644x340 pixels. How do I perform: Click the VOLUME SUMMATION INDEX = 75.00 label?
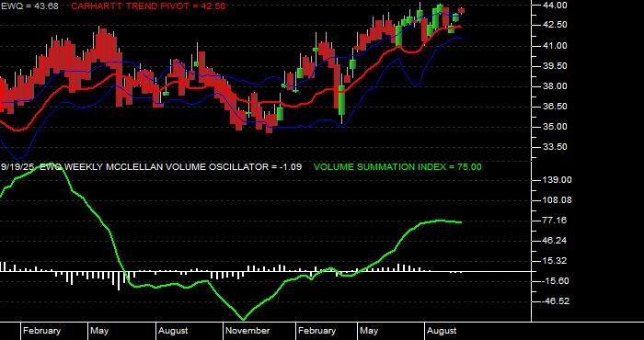tap(397, 167)
